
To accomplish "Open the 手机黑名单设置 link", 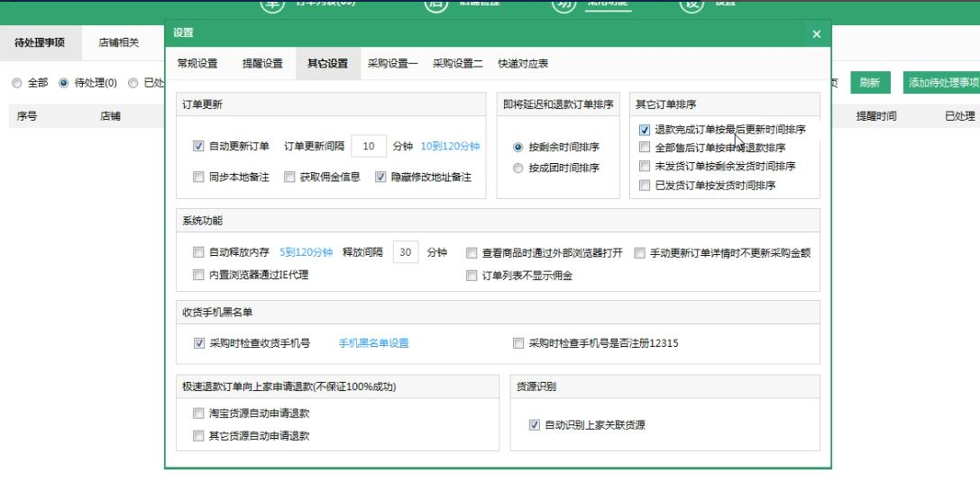I will click(374, 343).
